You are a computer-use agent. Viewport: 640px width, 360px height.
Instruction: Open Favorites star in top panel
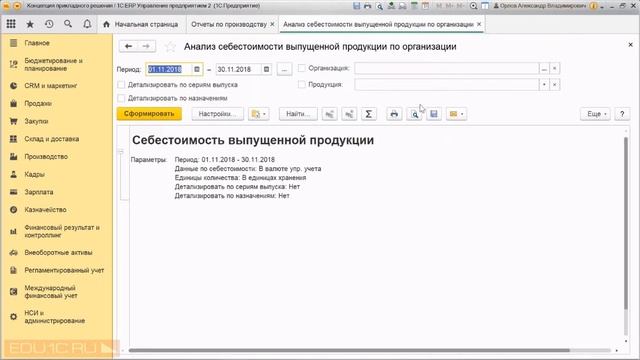point(30,24)
